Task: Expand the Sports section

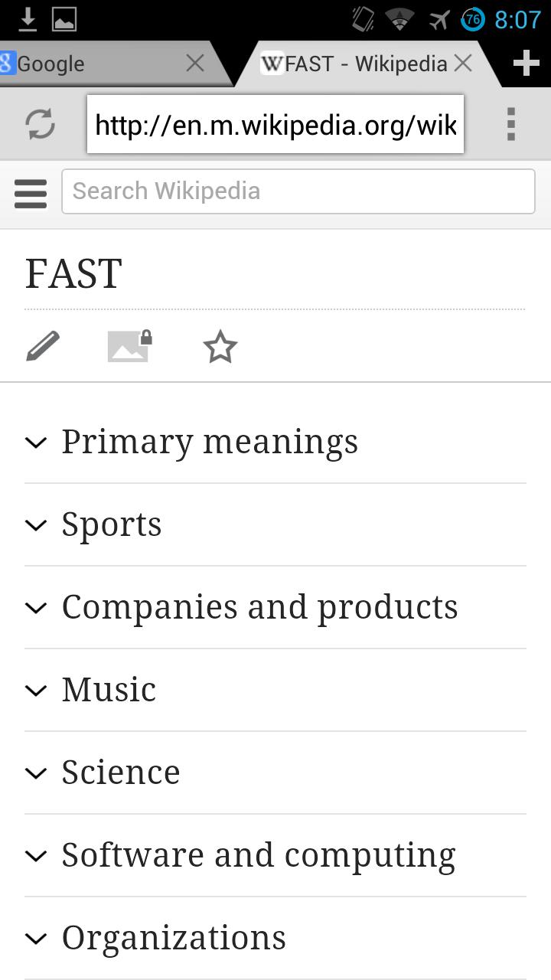Action: tap(112, 524)
